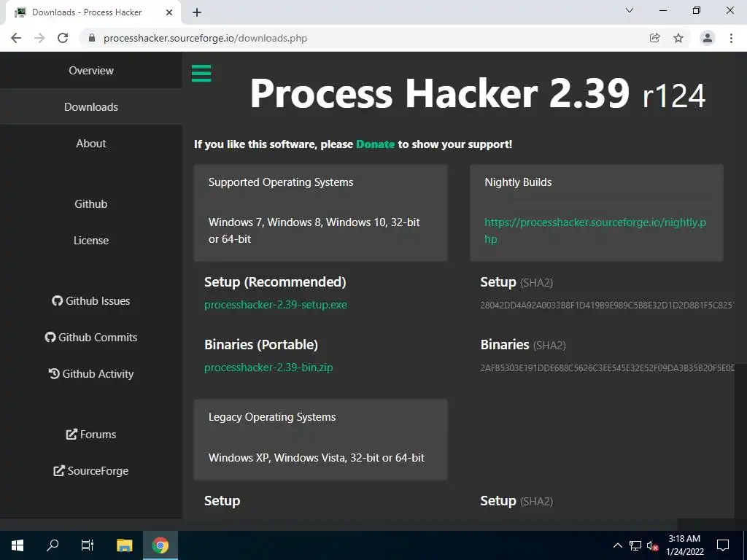Open SourceForge external link

point(91,471)
